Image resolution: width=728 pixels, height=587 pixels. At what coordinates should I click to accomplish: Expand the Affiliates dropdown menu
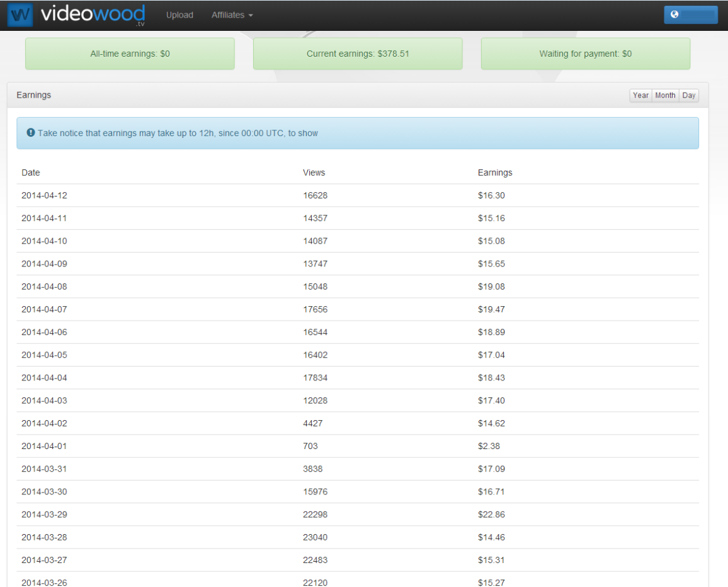click(x=232, y=15)
